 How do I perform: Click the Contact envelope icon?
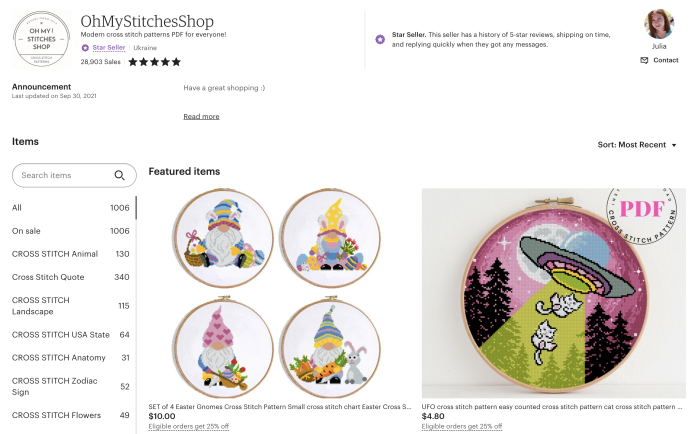click(x=644, y=60)
